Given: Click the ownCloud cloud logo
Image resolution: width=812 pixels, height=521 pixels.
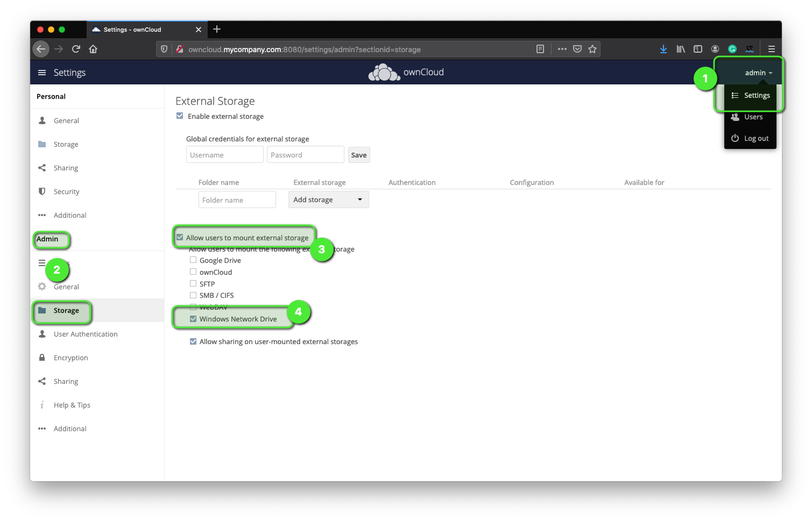Looking at the screenshot, I should click(x=384, y=72).
